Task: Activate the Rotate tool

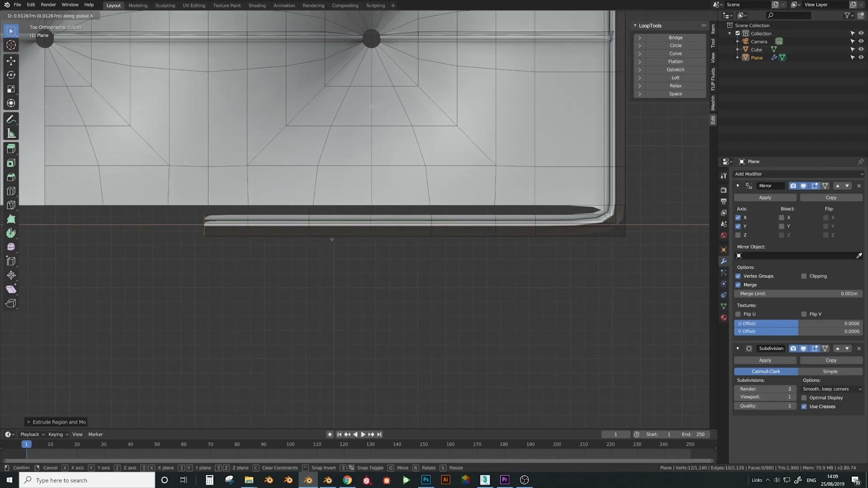Action: (x=11, y=75)
